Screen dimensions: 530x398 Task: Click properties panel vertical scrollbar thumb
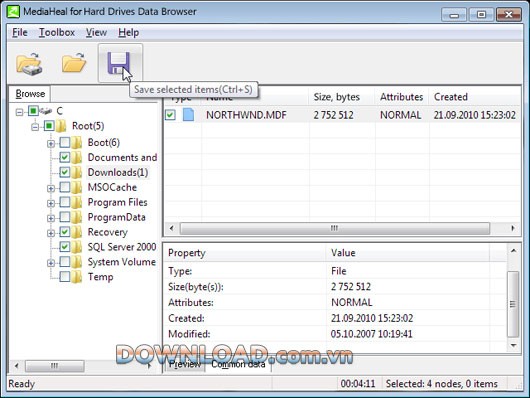click(x=513, y=304)
